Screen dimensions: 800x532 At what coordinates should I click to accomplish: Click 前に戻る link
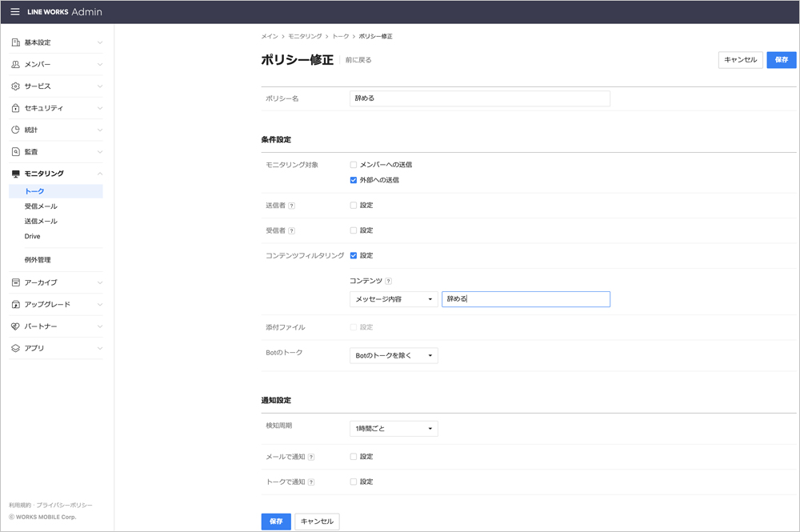358,60
